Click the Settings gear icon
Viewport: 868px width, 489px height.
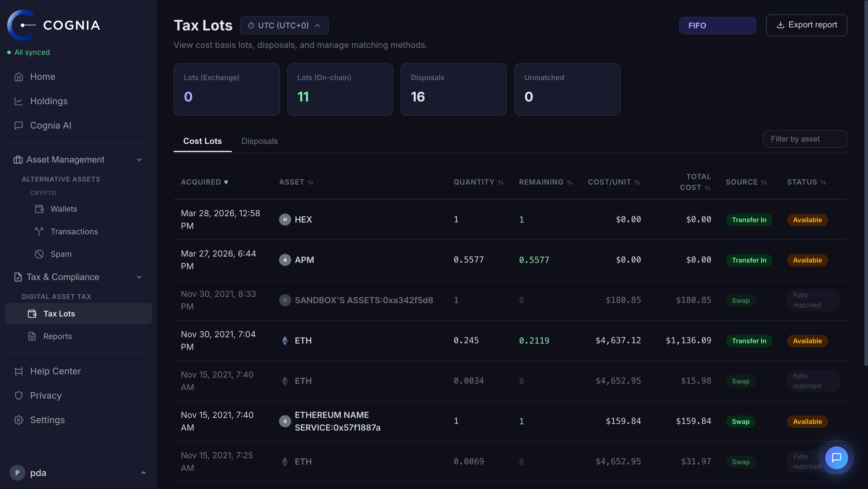point(18,420)
